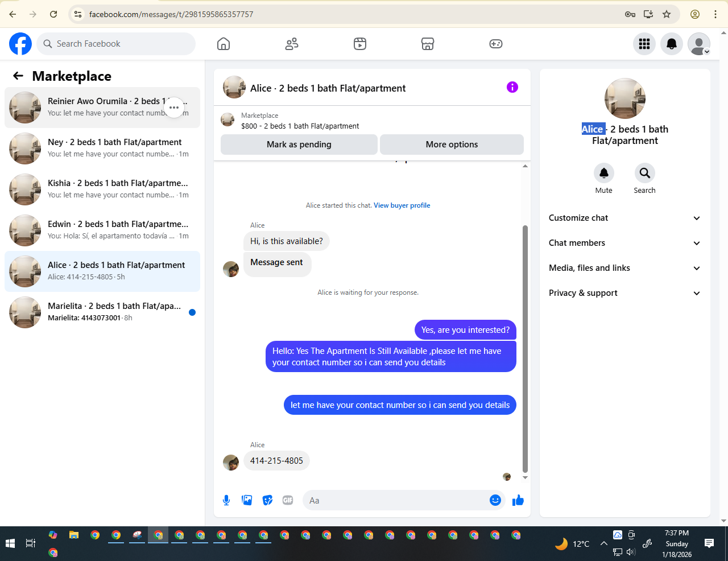The width and height of the screenshot is (728, 561).
Task: Click the browser address bar URL
Action: point(171,14)
